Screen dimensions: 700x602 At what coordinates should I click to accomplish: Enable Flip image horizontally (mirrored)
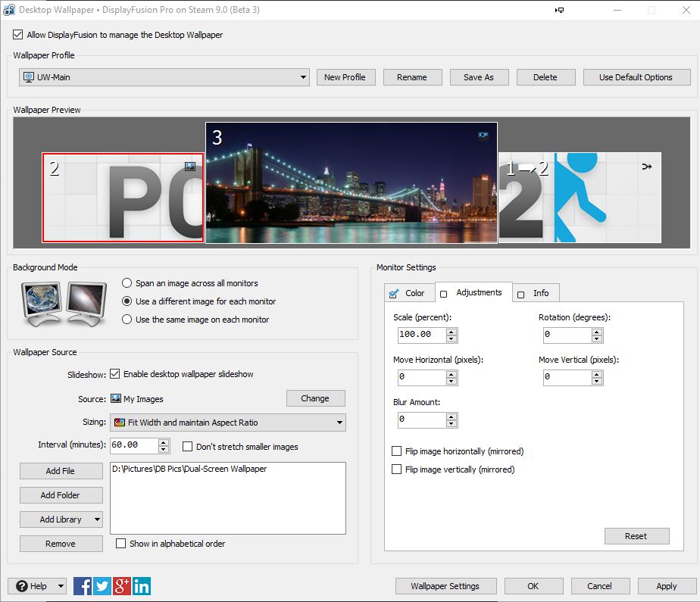396,451
